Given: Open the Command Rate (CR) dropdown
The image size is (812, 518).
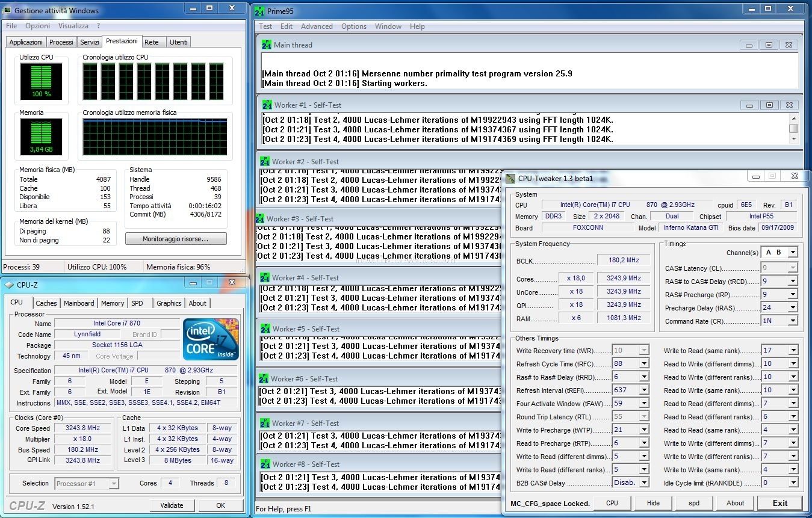Looking at the screenshot, I should 793,321.
